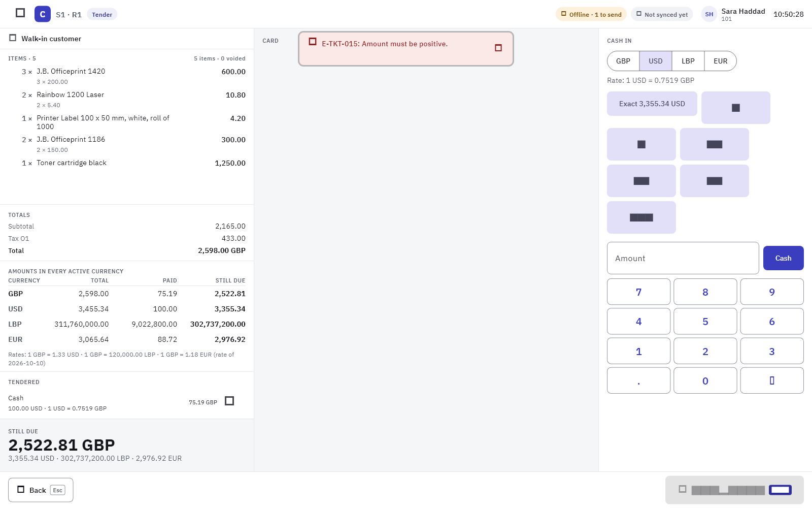
Task: Tap keypad digit 5
Action: [x=705, y=321]
